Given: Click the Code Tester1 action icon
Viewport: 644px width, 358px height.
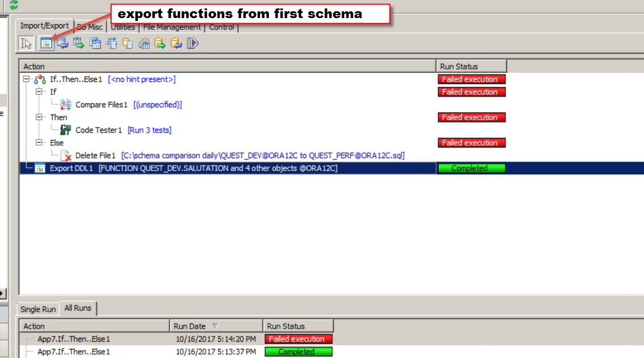Looking at the screenshot, I should click(x=66, y=130).
